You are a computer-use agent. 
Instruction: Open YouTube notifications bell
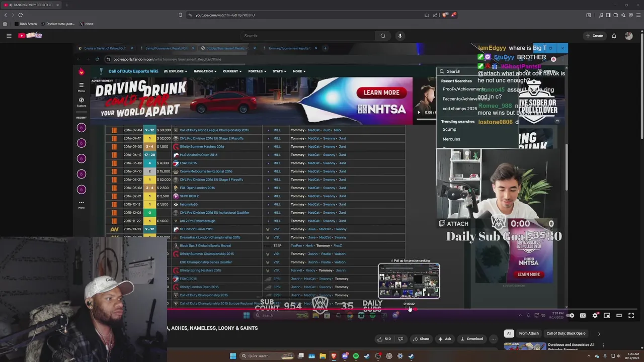(x=614, y=36)
